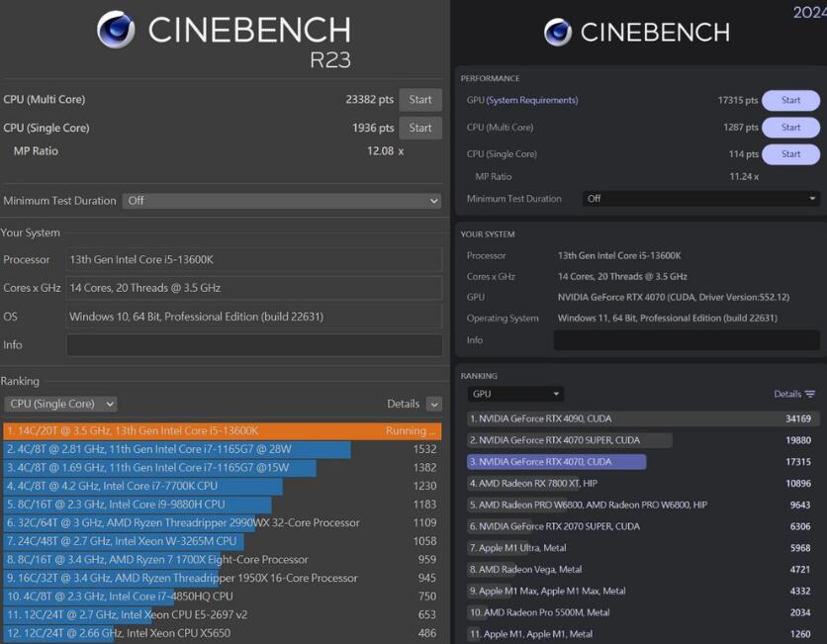Start the 2024 CPU Single Core benchmark
This screenshot has height=644, width=827.
(790, 154)
